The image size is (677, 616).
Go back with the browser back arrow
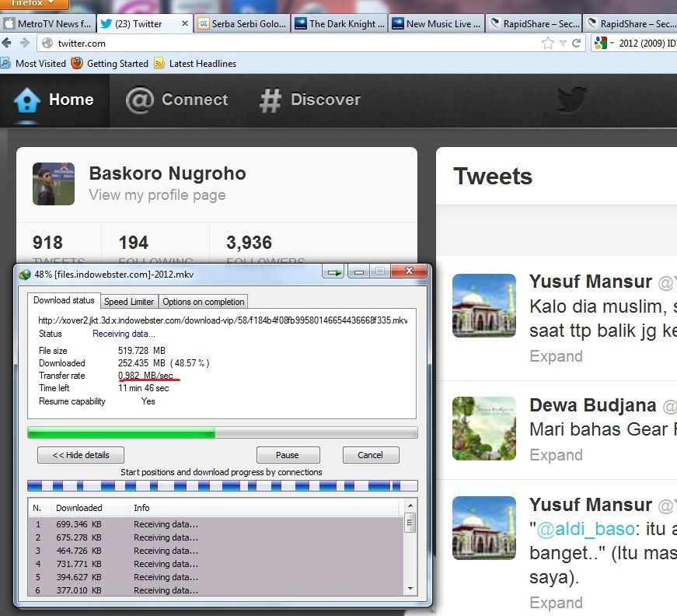tap(6, 43)
